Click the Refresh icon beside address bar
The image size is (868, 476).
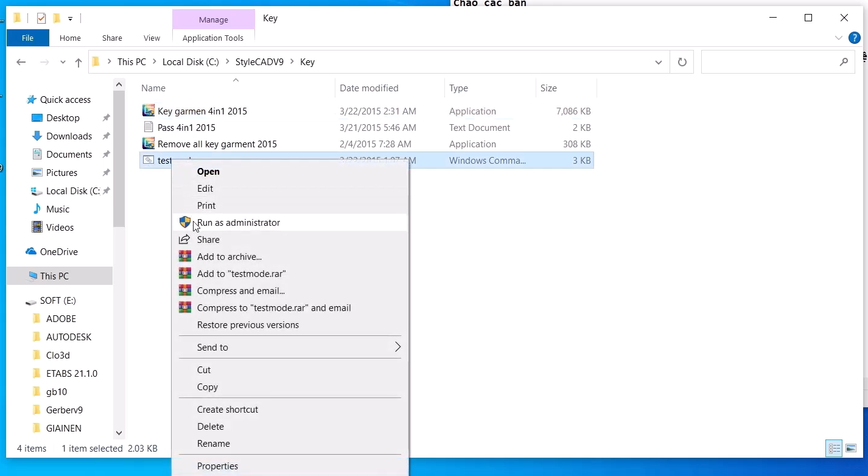click(682, 62)
